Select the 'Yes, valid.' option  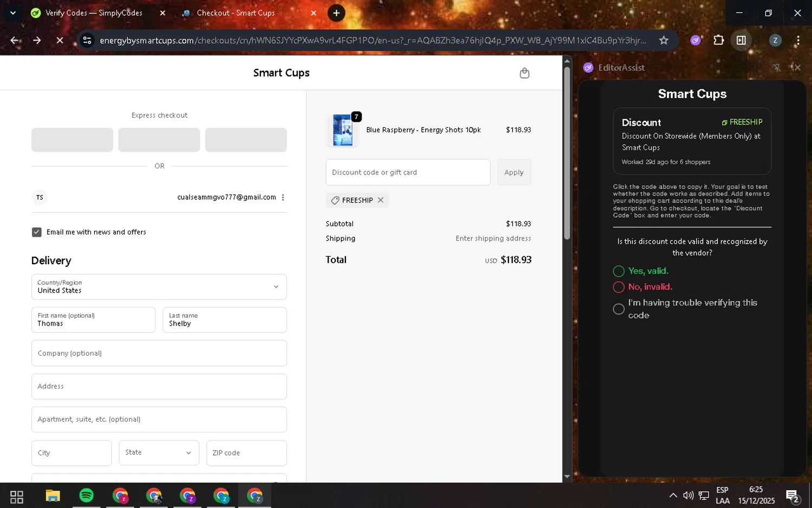coord(619,271)
